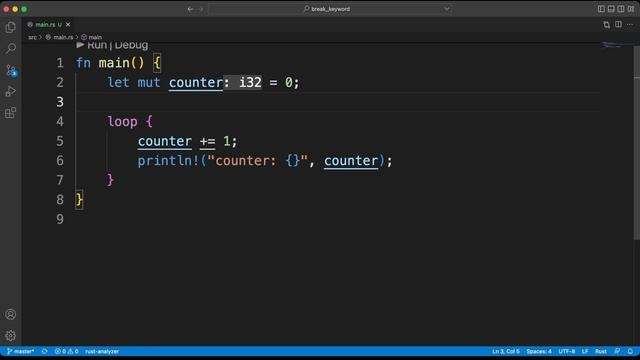
Task: Click line number 9 in gutter
Action: tap(60, 219)
